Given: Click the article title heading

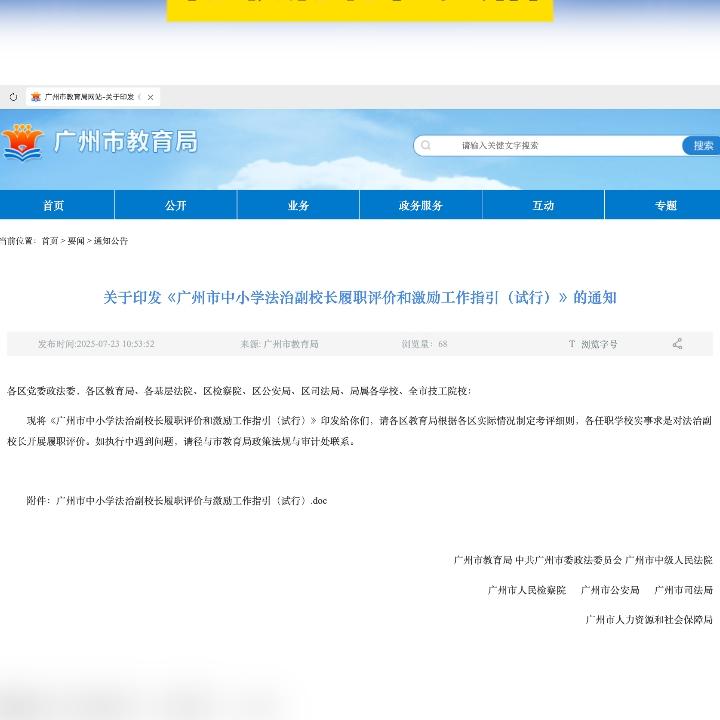Looking at the screenshot, I should click(x=360, y=297).
